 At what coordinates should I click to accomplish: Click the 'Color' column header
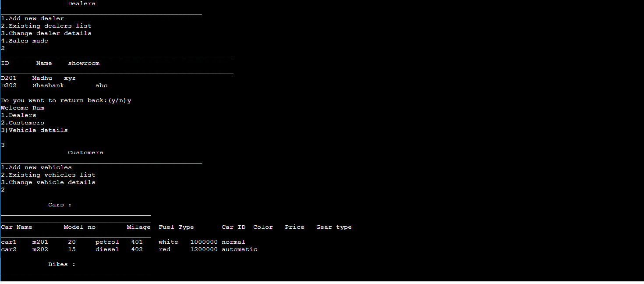click(263, 227)
